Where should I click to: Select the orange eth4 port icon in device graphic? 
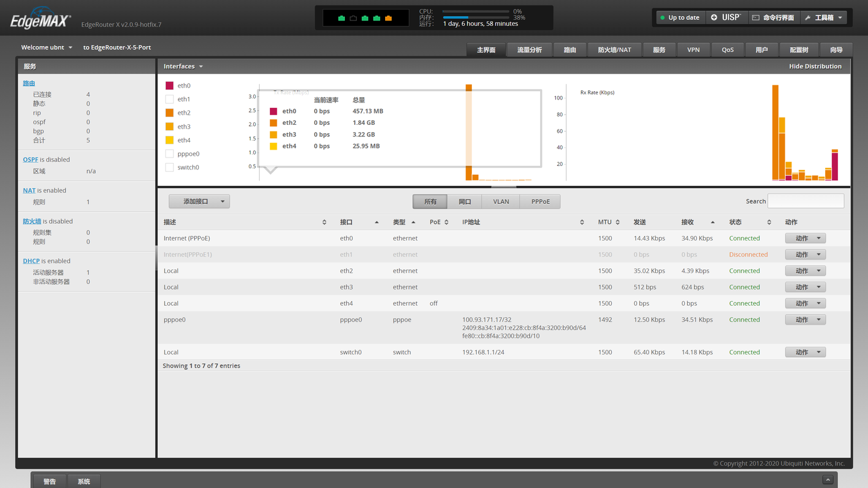coord(388,18)
